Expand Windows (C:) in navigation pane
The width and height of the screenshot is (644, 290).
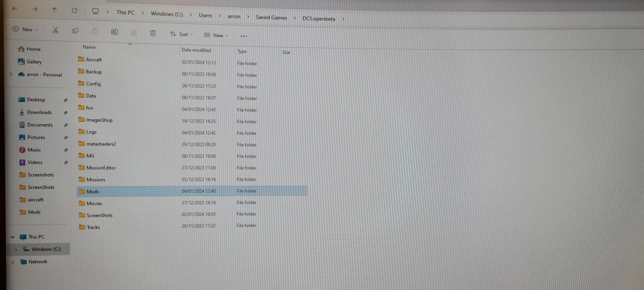pyautogui.click(x=16, y=249)
